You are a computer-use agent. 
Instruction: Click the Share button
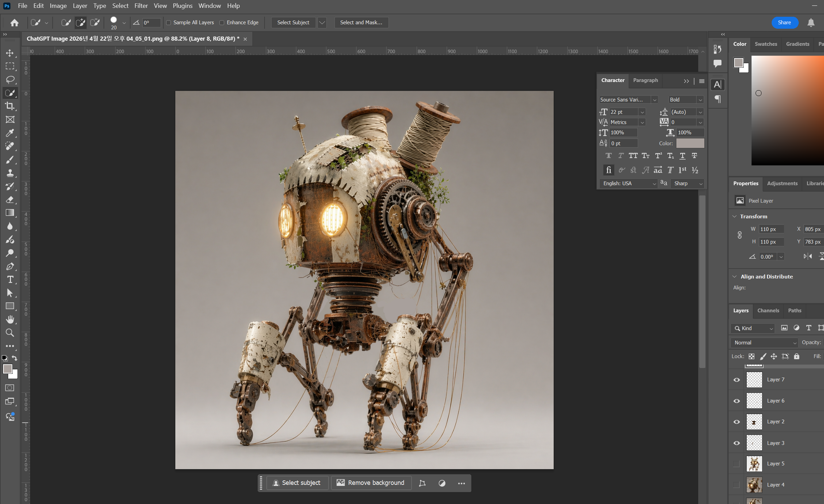784,23
